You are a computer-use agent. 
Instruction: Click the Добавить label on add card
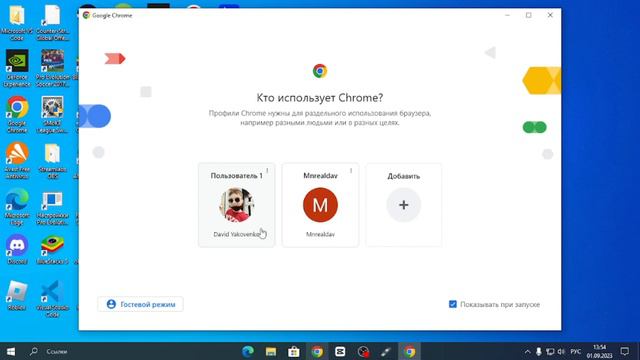point(404,176)
